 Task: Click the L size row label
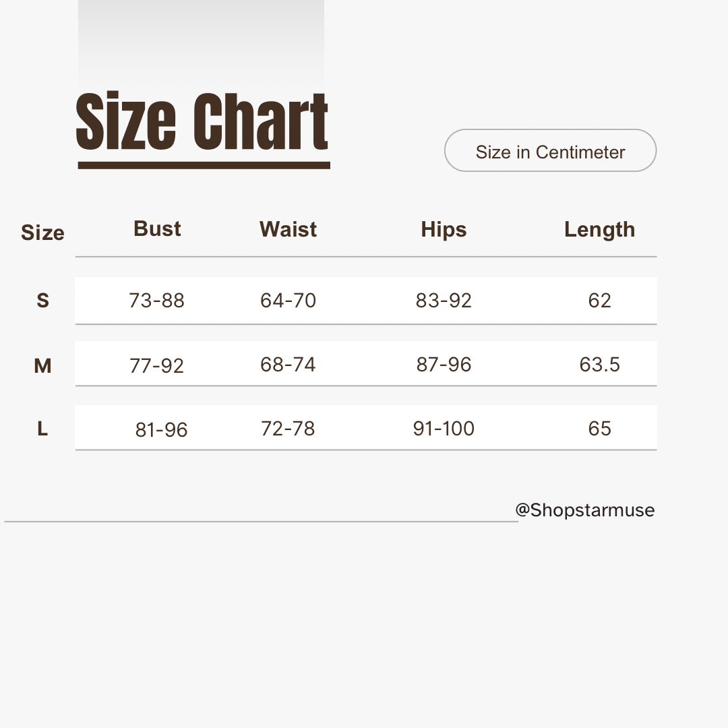[x=42, y=429]
